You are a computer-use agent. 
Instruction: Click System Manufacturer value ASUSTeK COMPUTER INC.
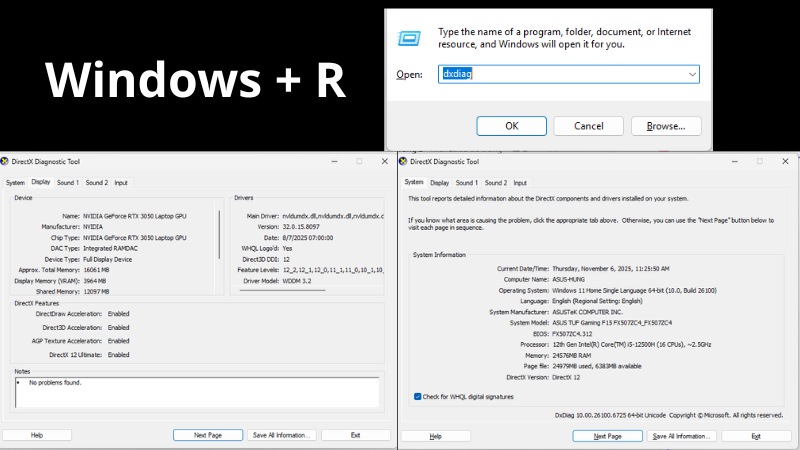tap(587, 312)
